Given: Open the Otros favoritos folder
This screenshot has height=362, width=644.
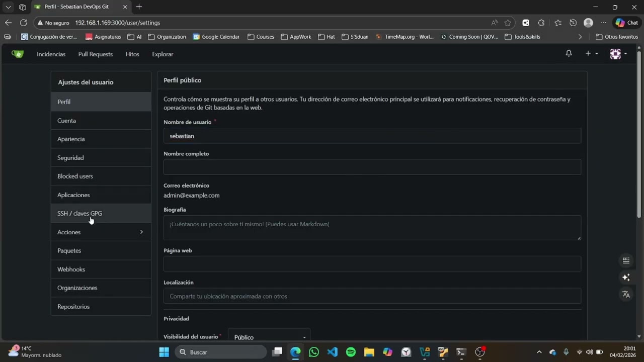Looking at the screenshot, I should 616,37.
